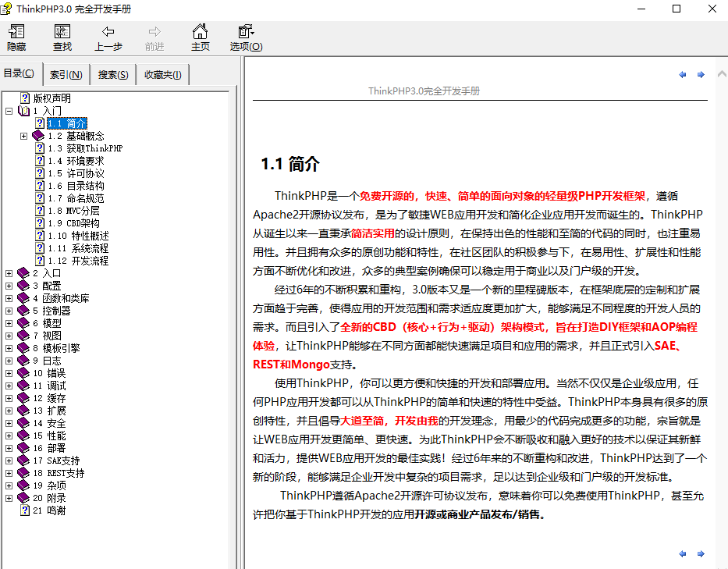This screenshot has width=728, height=569.
Task: Click the 主页 (Home) toolbar icon
Action: click(199, 37)
